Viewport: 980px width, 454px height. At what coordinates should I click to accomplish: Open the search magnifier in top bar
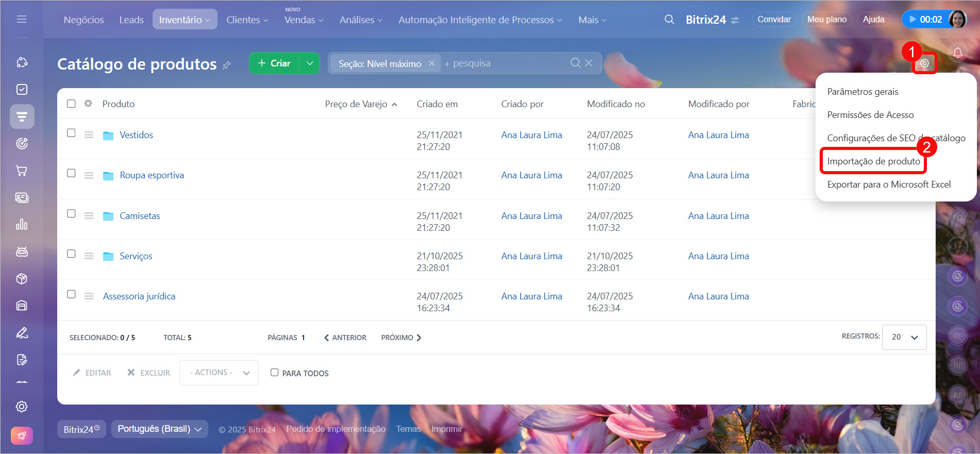pos(669,20)
